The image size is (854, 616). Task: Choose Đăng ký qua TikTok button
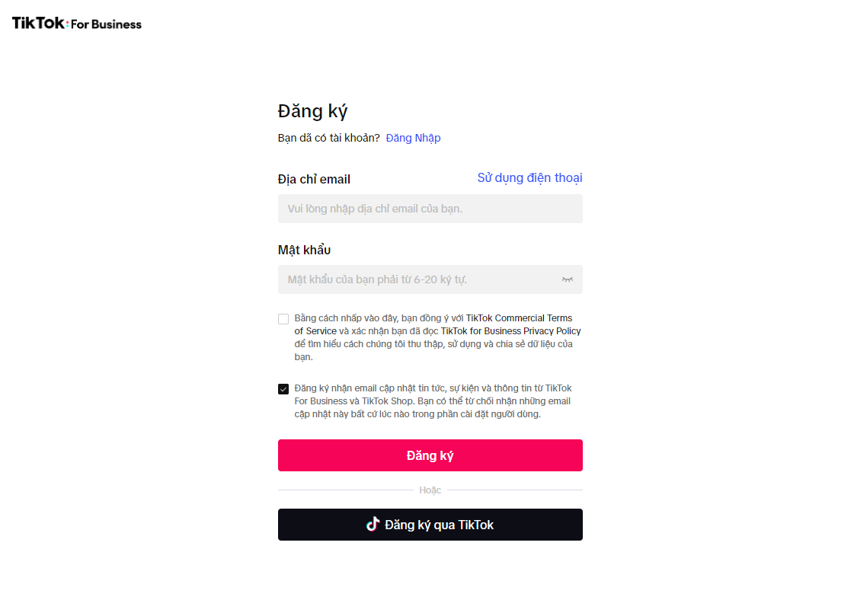point(430,525)
